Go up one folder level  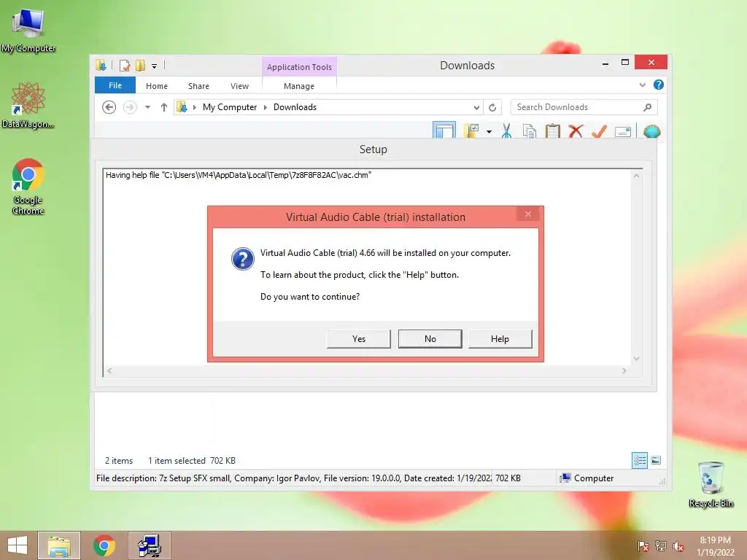pos(164,107)
